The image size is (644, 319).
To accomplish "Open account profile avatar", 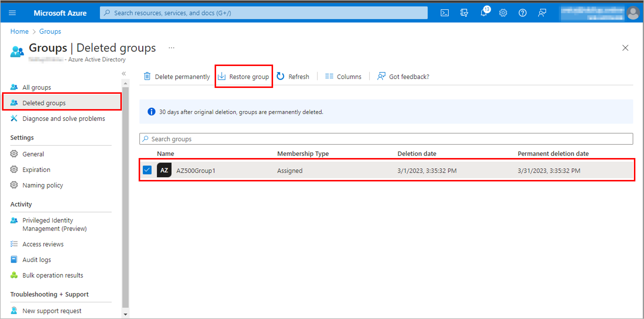I will point(633,13).
